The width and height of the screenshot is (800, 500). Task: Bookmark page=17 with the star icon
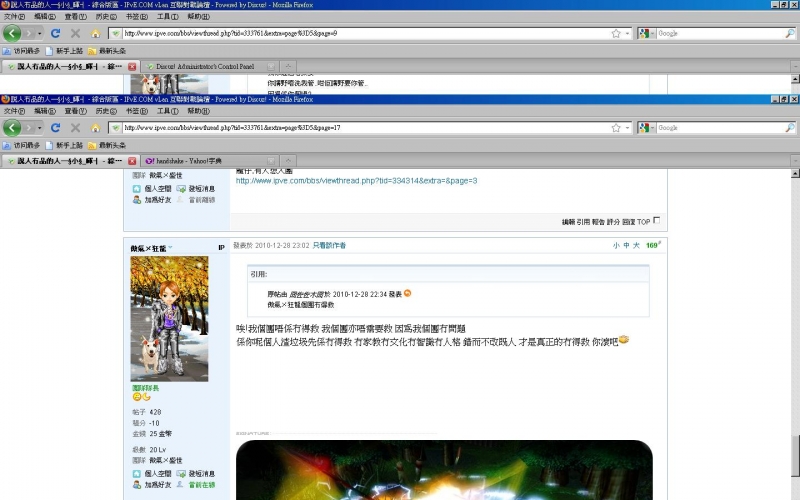616,128
